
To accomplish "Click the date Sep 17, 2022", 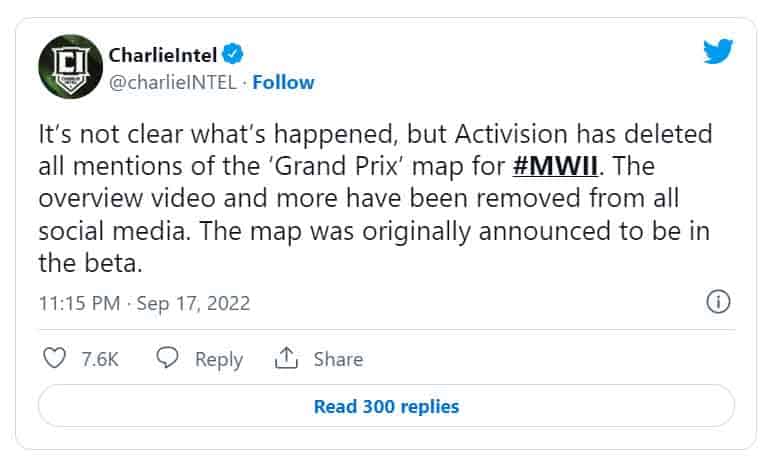I will (x=193, y=304).
